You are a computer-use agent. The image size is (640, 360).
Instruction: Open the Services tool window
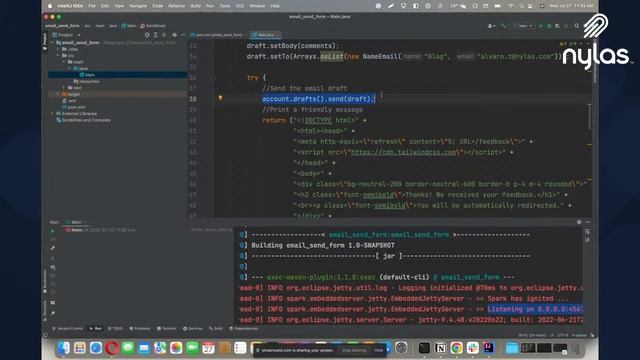click(x=193, y=329)
